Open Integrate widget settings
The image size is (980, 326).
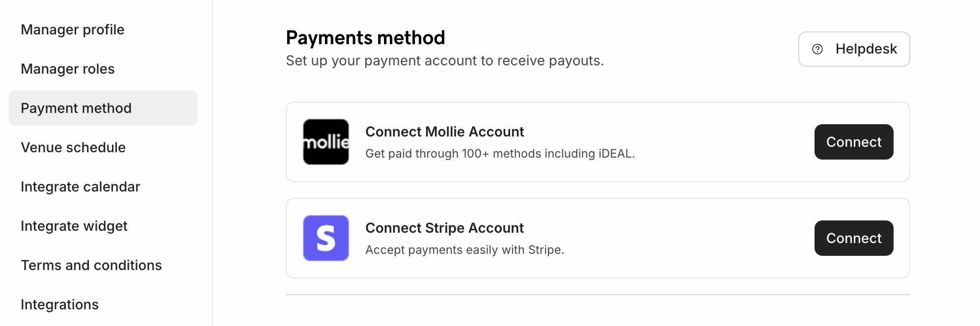pyautogui.click(x=74, y=226)
